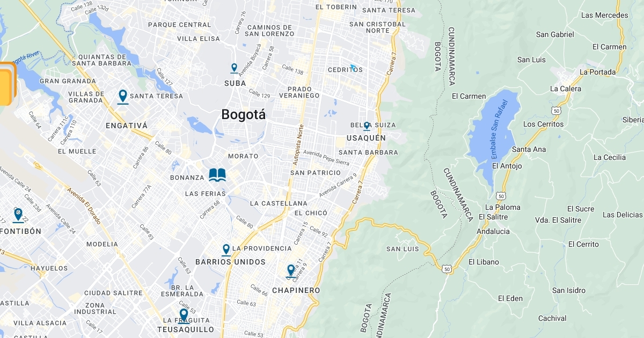644x338 pixels.
Task: Click the map pin above Chapinero
Action: click(x=291, y=270)
